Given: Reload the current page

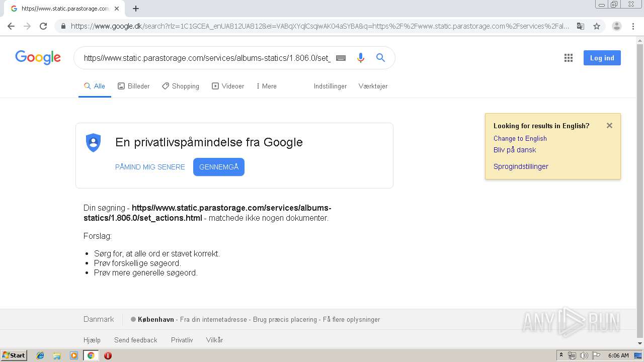Looking at the screenshot, I should [x=43, y=26].
